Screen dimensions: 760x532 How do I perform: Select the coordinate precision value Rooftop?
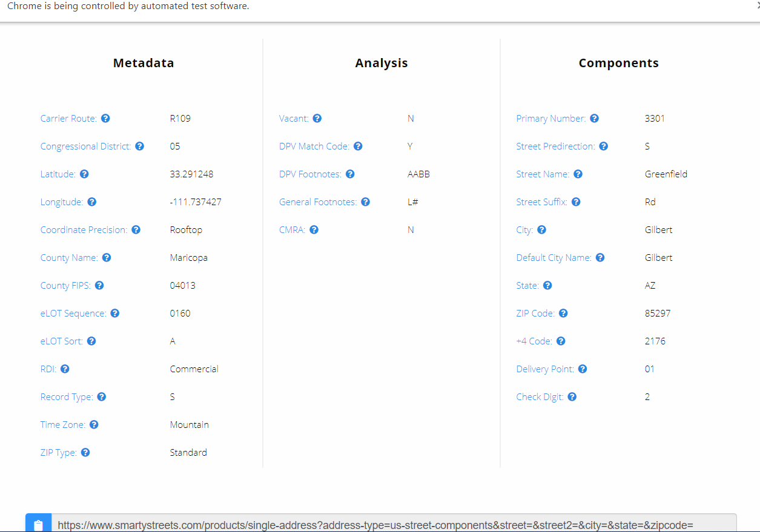click(x=186, y=230)
